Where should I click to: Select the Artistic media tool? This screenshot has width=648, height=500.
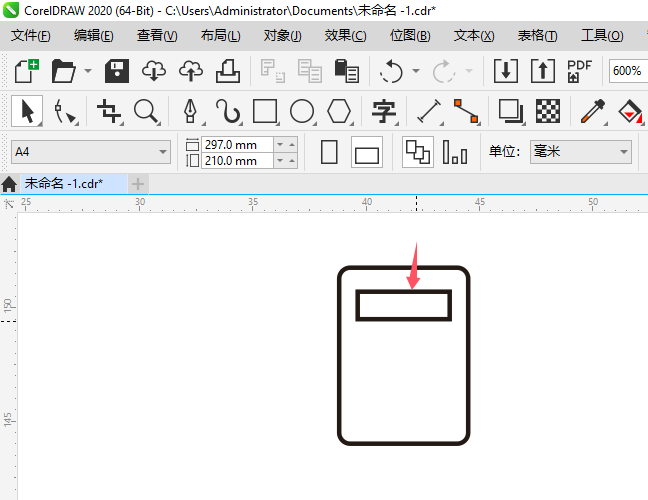[228, 111]
